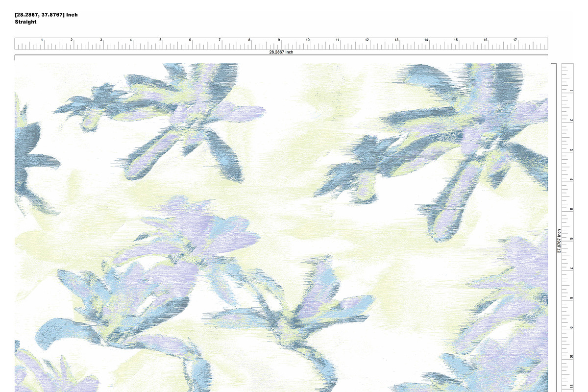This screenshot has width=588, height=392.
Task: Click number 4 on the vertical ruler
Action: [571, 180]
